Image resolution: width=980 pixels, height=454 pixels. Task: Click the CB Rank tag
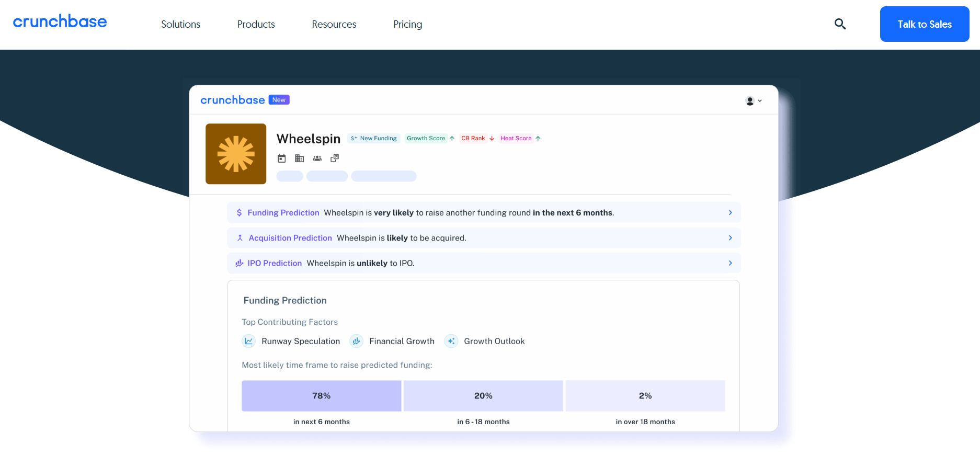pos(473,138)
